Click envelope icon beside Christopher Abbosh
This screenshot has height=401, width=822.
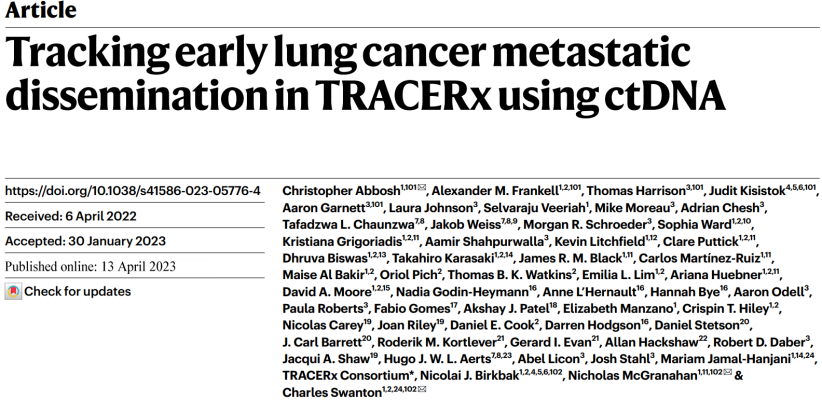point(423,187)
